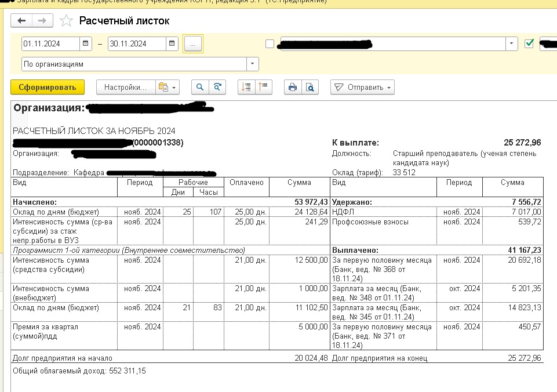This screenshot has height=392, width=557.
Task: Select the 5 000,00 bonus amount
Action: (x=313, y=326)
